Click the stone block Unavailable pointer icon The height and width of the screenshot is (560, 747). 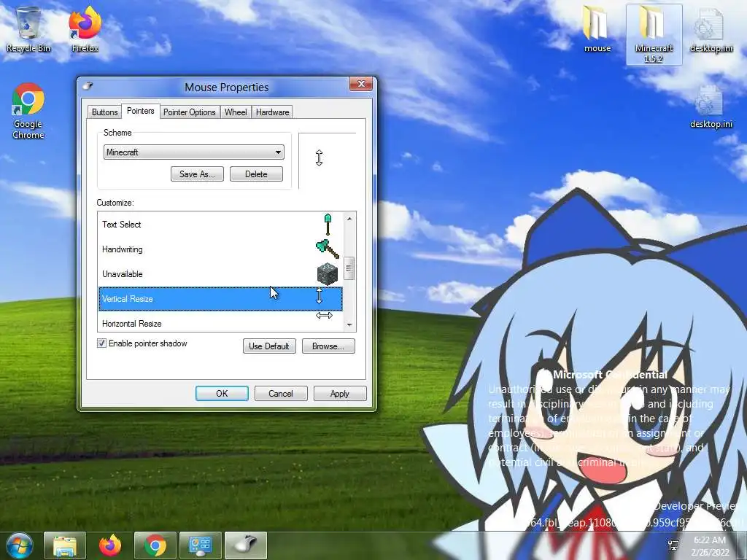click(328, 274)
